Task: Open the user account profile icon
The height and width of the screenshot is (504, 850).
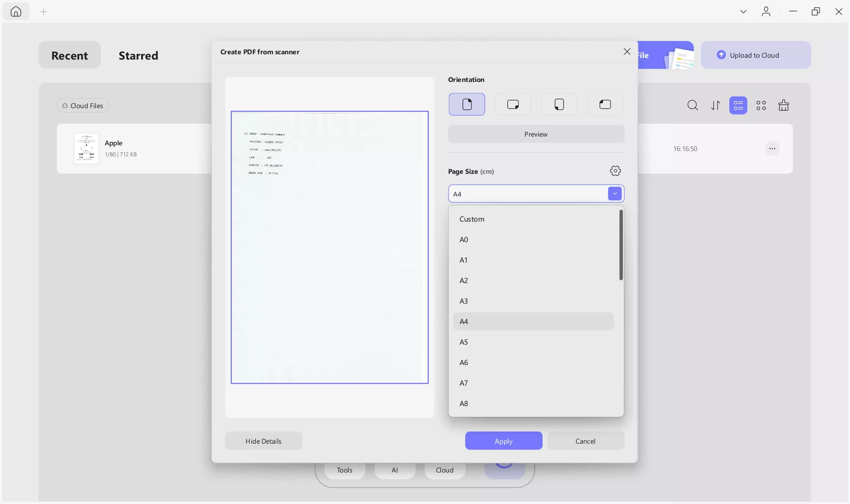Action: pyautogui.click(x=766, y=12)
